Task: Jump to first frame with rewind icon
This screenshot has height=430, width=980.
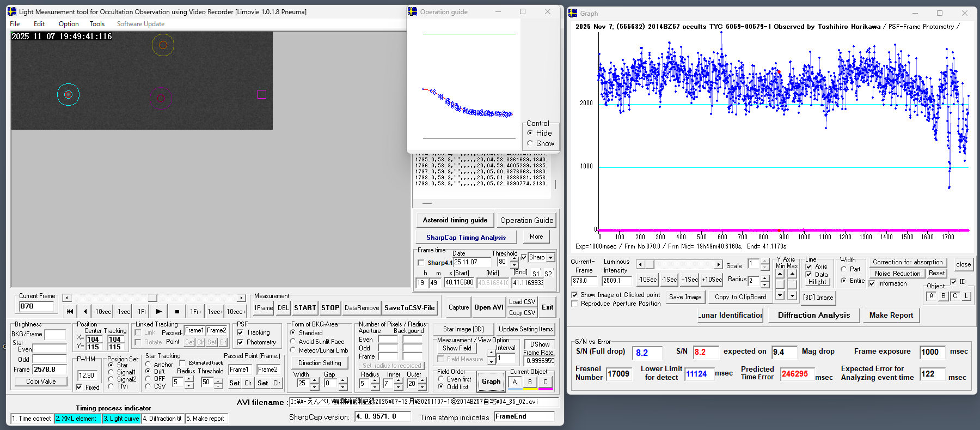Action: coord(70,311)
